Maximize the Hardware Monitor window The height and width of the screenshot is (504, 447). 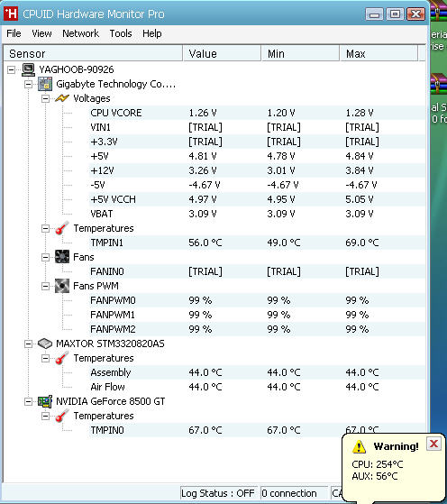pyautogui.click(x=395, y=14)
